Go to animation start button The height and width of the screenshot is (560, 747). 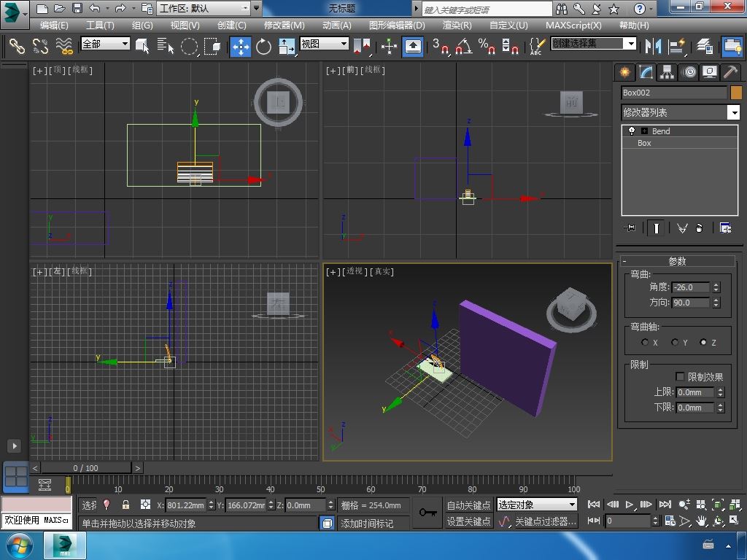[594, 505]
